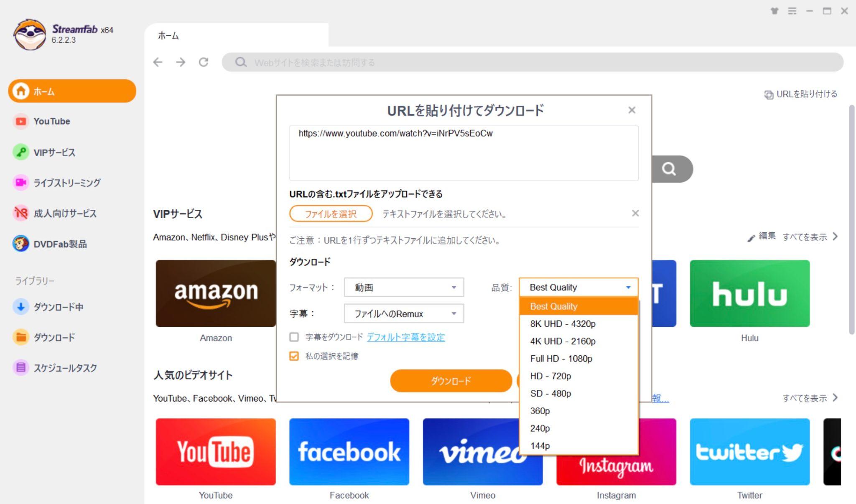Choose 144p quality option
Image resolution: width=856 pixels, height=504 pixels.
(x=578, y=445)
